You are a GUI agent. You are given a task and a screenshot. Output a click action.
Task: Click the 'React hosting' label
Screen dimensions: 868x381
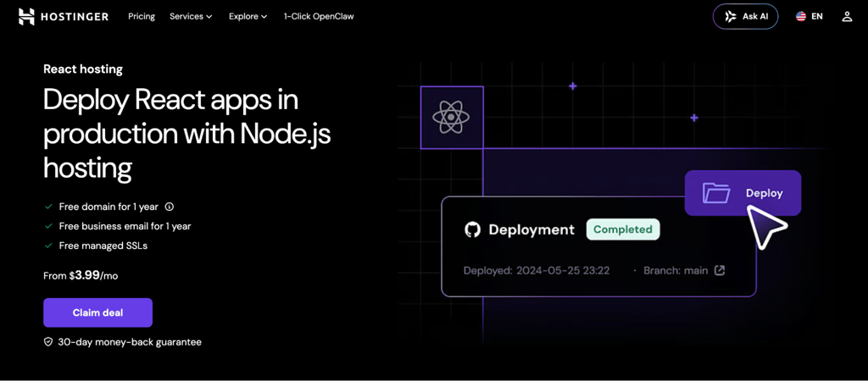pos(83,69)
